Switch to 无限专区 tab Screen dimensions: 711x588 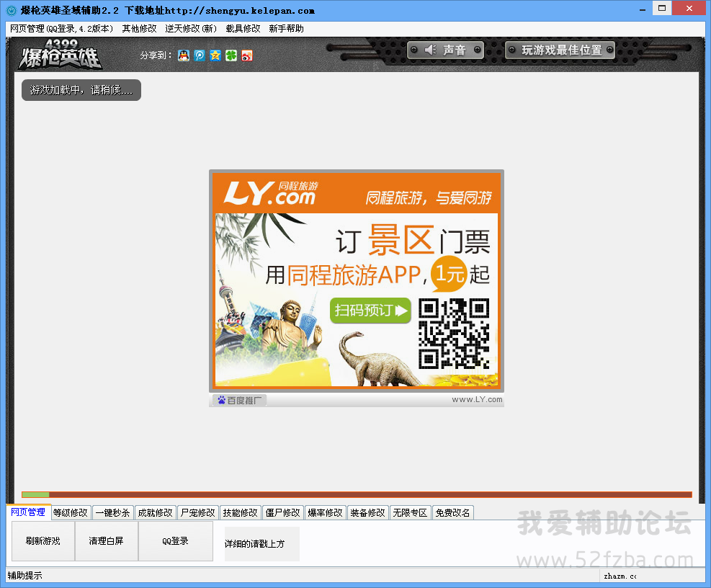tap(410, 512)
